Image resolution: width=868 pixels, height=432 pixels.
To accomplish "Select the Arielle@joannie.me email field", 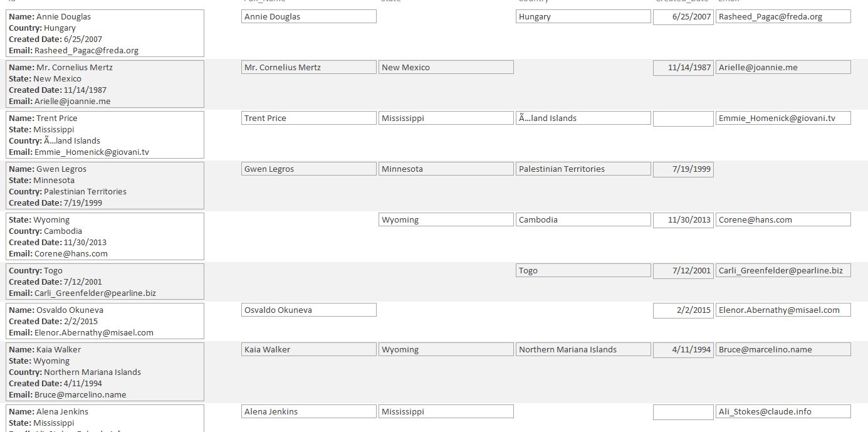I will [783, 67].
